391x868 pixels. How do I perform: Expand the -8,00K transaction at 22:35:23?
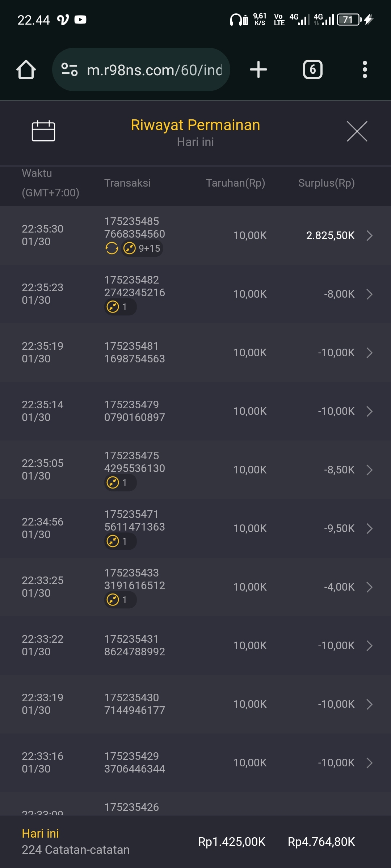tap(369, 294)
